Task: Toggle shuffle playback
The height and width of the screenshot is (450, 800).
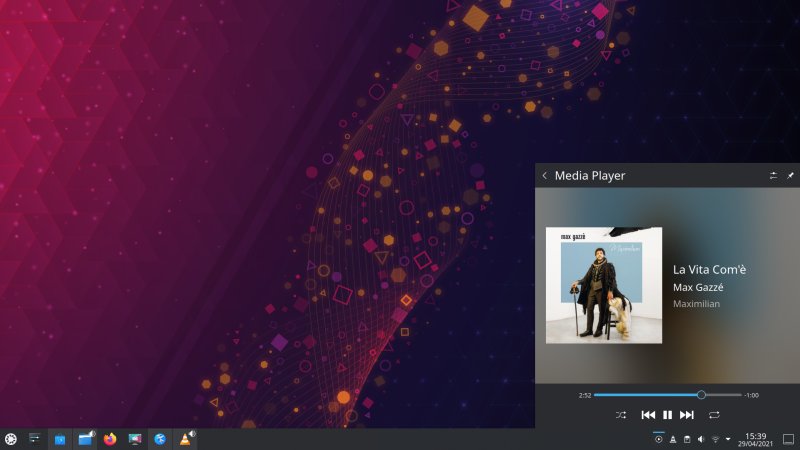Action: [621, 415]
